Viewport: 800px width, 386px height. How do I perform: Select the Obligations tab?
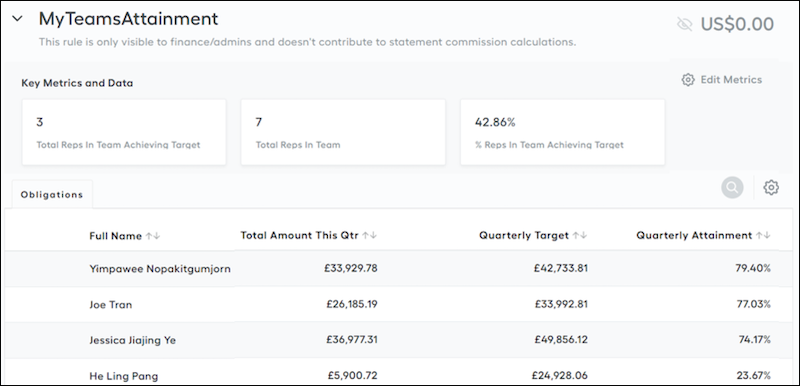tap(52, 194)
